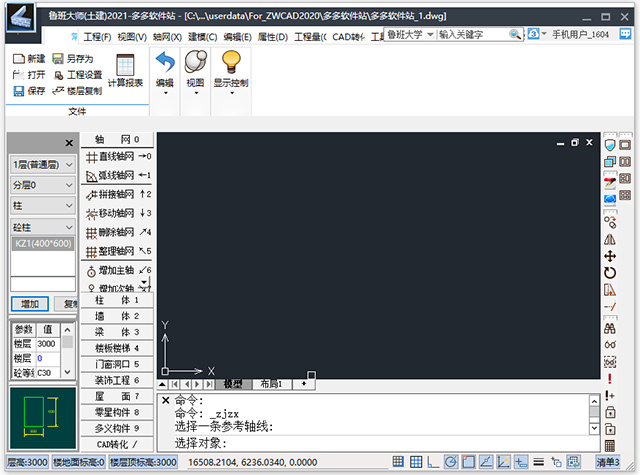Switch to the 布局1 layout tab
The height and width of the screenshot is (475, 640).
click(271, 384)
